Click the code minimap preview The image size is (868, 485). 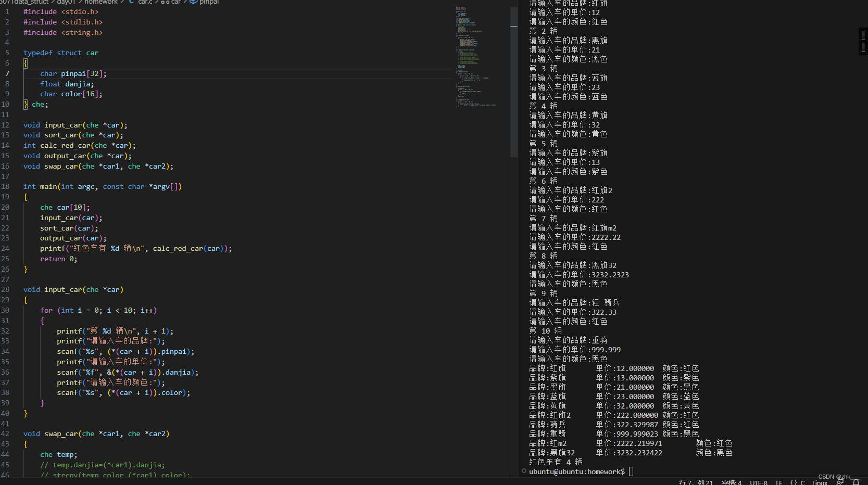(476, 56)
